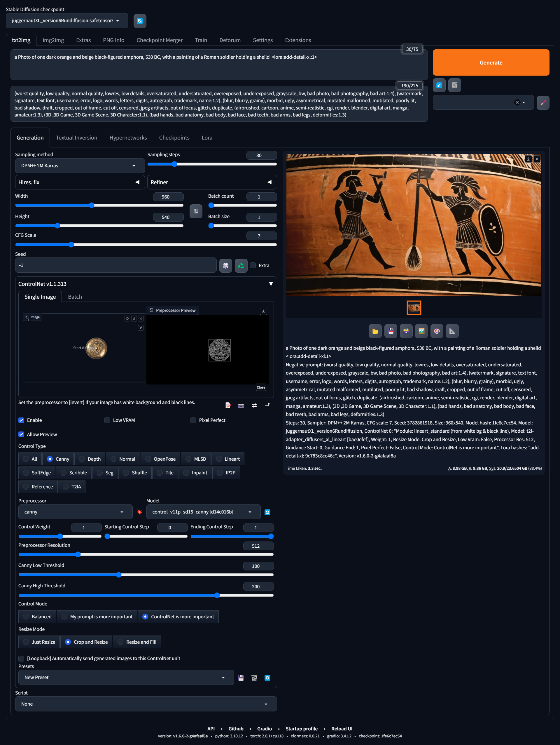Open the Lora tab
The width and height of the screenshot is (560, 745).
click(x=206, y=137)
